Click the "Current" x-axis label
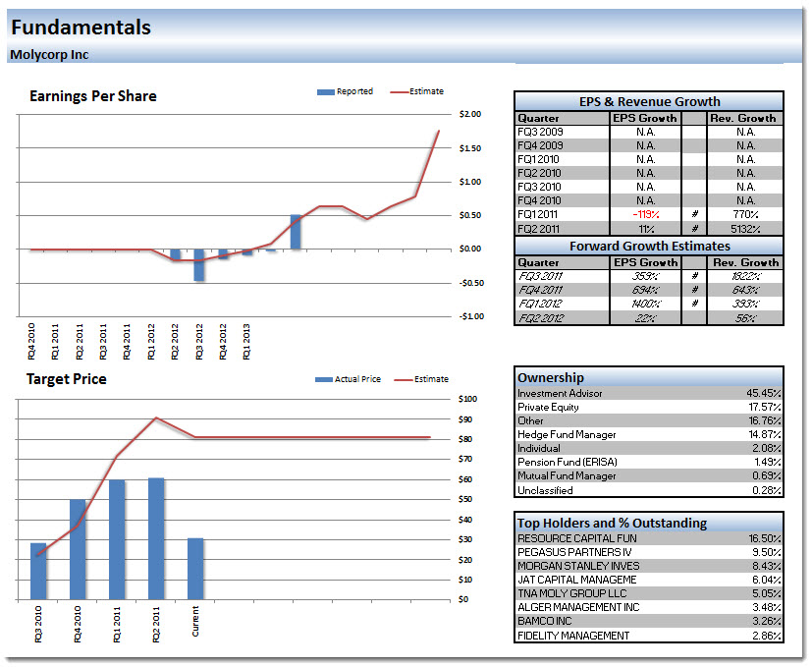This screenshot has height=667, width=812. 195,622
